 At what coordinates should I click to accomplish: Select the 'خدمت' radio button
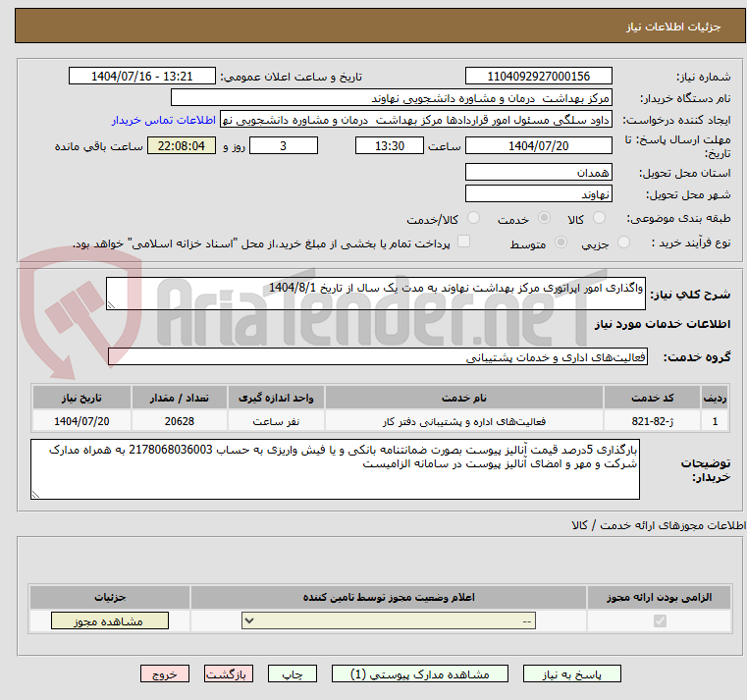tap(544, 218)
